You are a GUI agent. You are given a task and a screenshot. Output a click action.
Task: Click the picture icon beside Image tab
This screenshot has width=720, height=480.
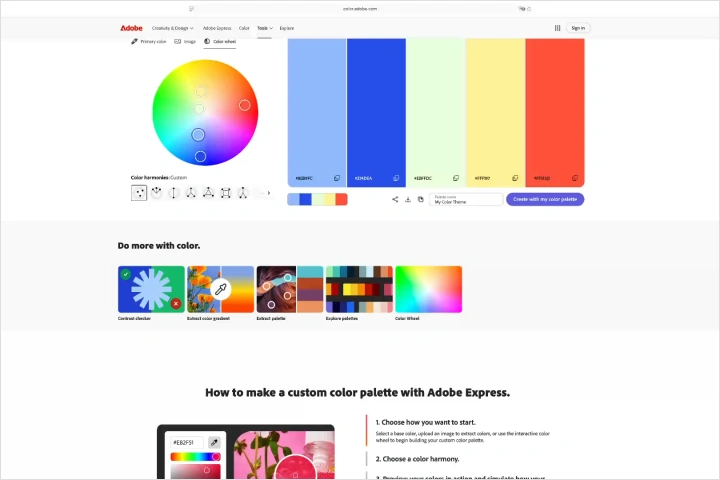pos(177,41)
